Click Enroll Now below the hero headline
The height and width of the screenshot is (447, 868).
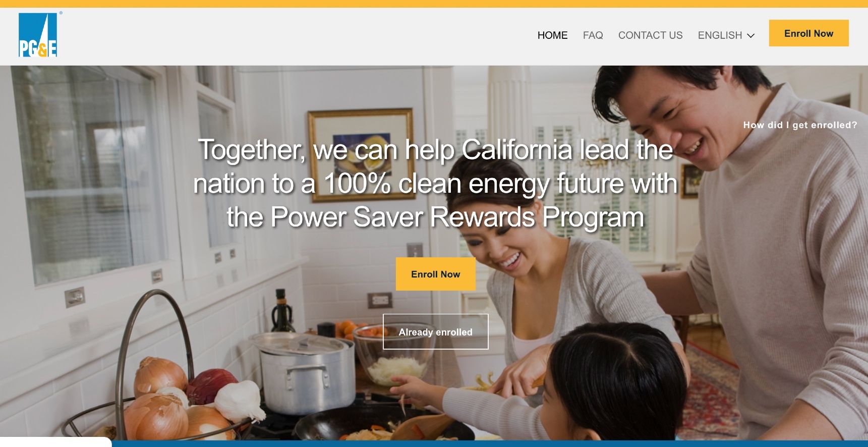435,274
